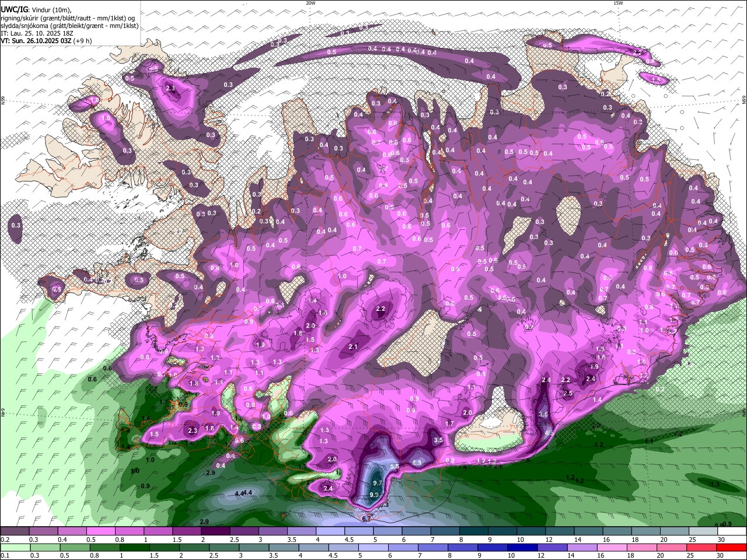Click the 'rigning/skúrir' legend description line

pos(68,19)
